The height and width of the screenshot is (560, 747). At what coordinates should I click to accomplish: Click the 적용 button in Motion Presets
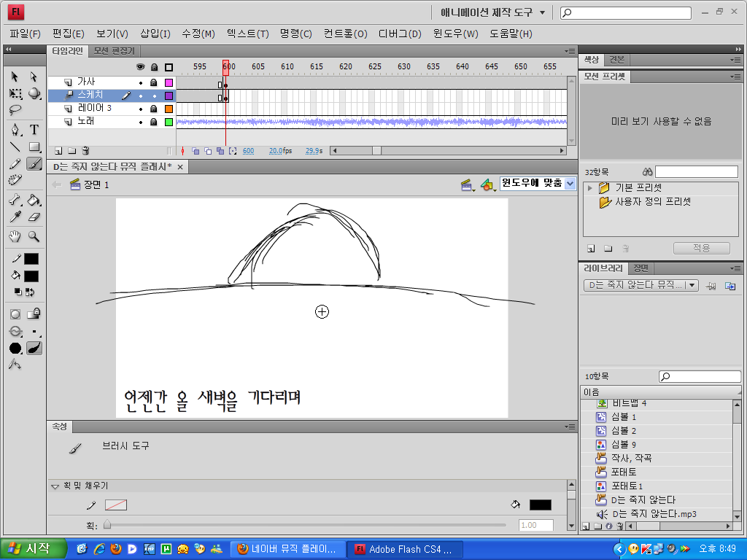[x=700, y=248]
